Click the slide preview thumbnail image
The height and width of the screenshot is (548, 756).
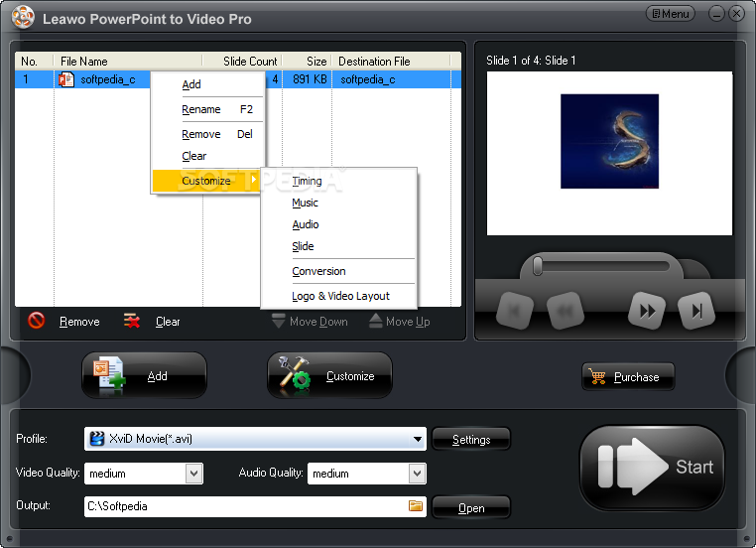pyautogui.click(x=609, y=141)
